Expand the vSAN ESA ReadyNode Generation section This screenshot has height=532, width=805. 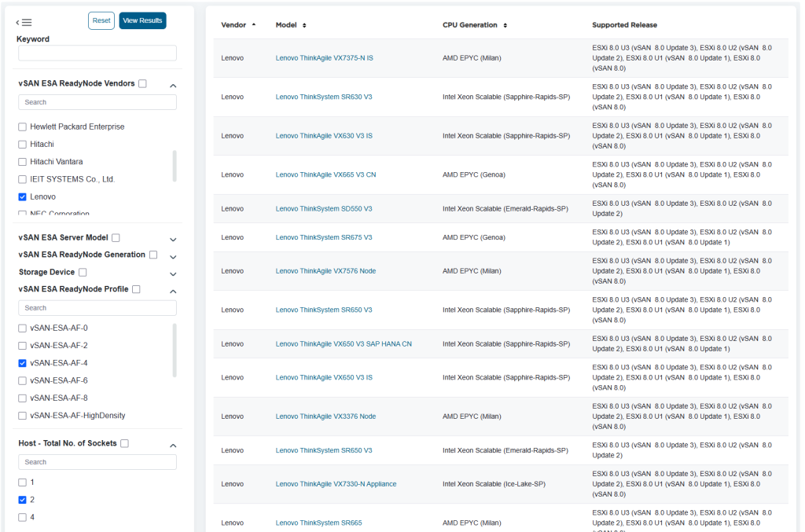[x=173, y=257]
